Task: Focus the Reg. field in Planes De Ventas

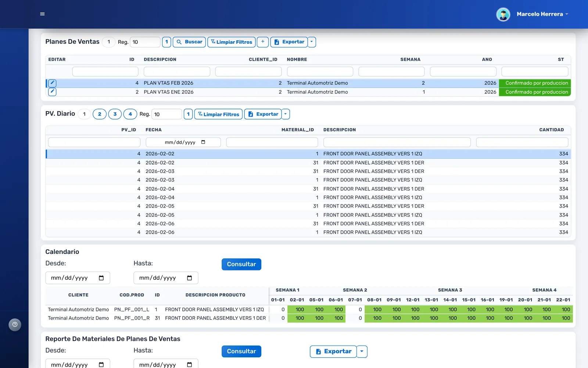Action: coord(145,42)
